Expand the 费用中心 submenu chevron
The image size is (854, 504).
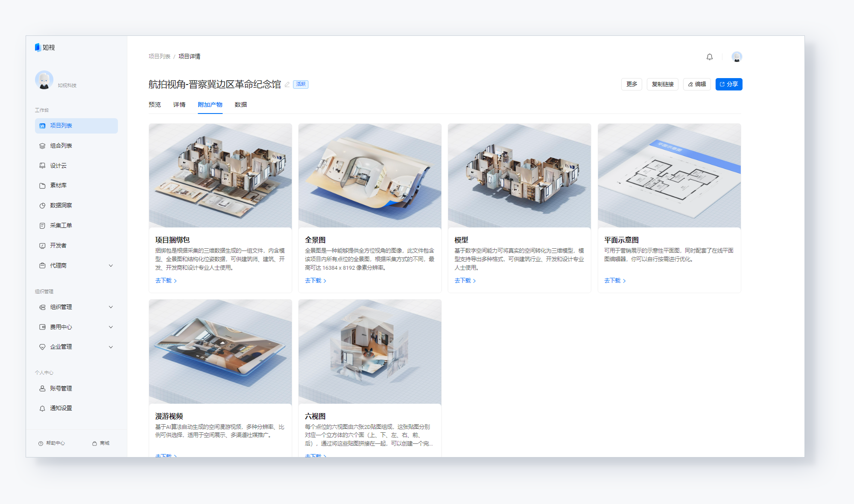click(x=111, y=327)
